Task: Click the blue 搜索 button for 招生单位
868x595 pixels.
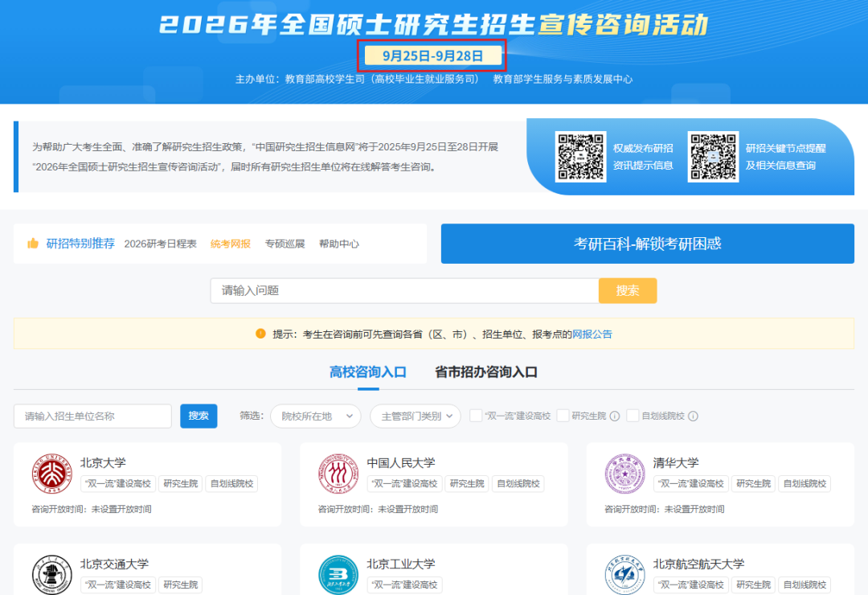Action: tap(199, 416)
